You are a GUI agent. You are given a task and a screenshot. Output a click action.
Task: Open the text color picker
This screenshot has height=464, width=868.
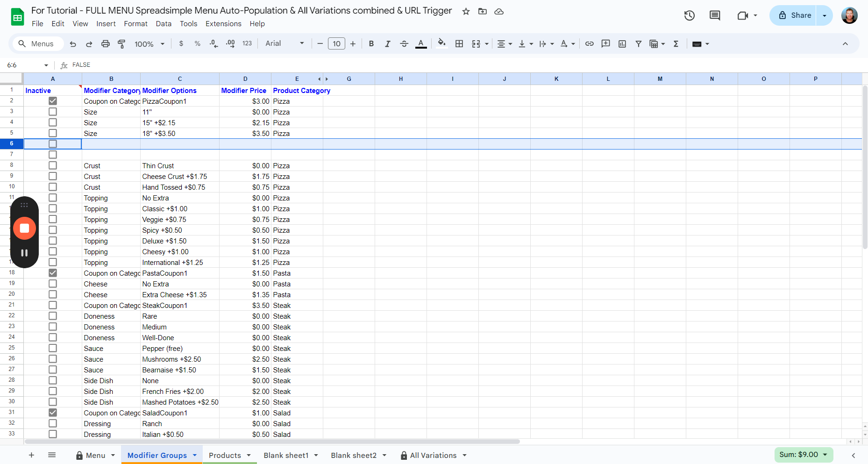(421, 43)
